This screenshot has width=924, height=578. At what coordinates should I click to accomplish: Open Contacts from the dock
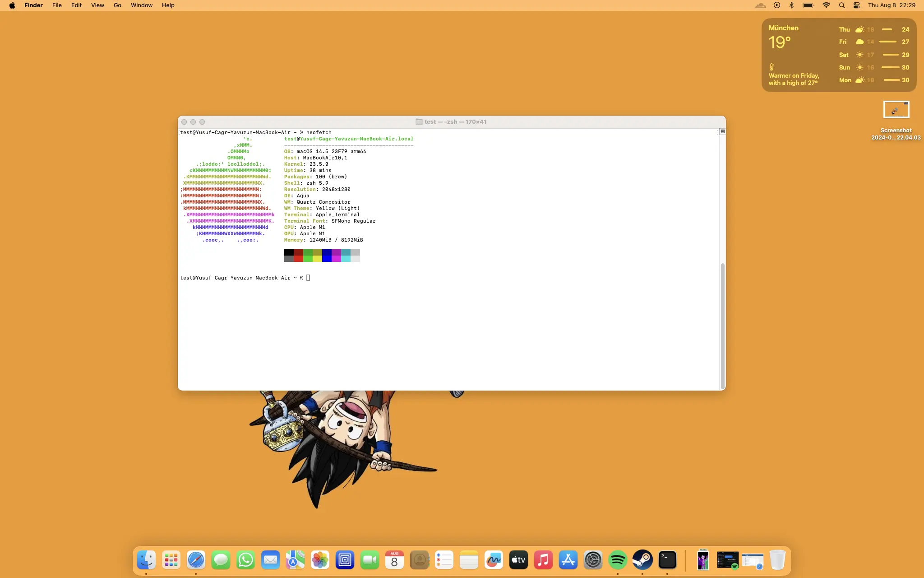coord(419,560)
